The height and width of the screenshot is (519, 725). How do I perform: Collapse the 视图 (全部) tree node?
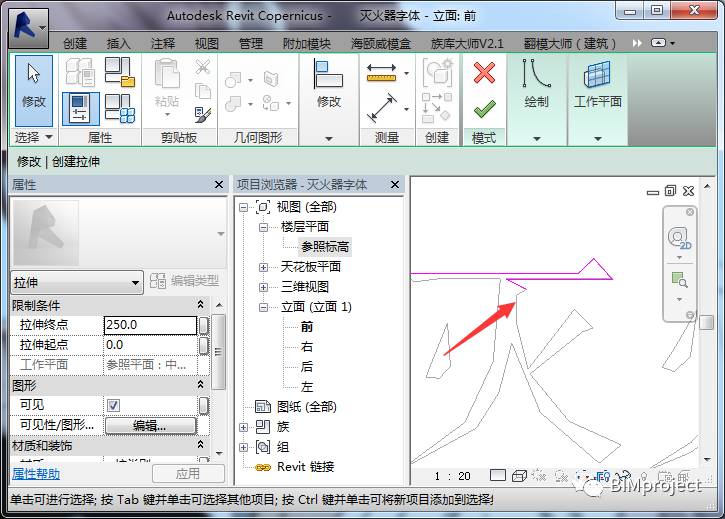(243, 207)
